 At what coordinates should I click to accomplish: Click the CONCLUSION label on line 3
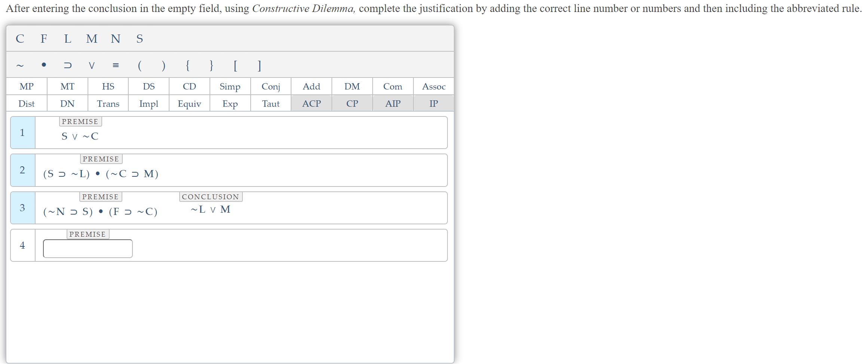pos(210,197)
